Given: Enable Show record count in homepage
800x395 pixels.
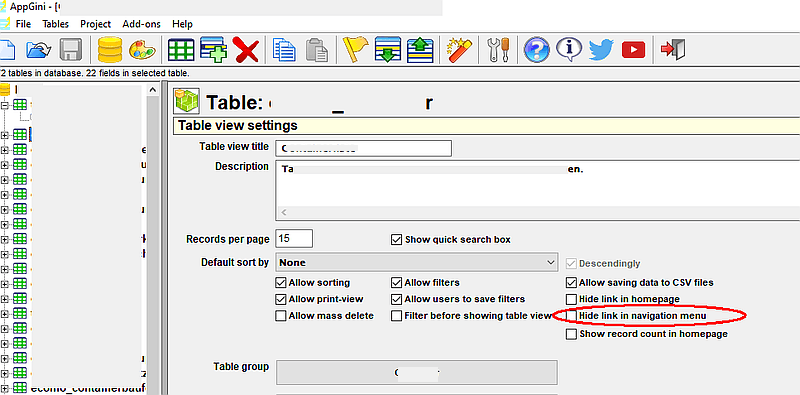Looking at the screenshot, I should (x=571, y=334).
